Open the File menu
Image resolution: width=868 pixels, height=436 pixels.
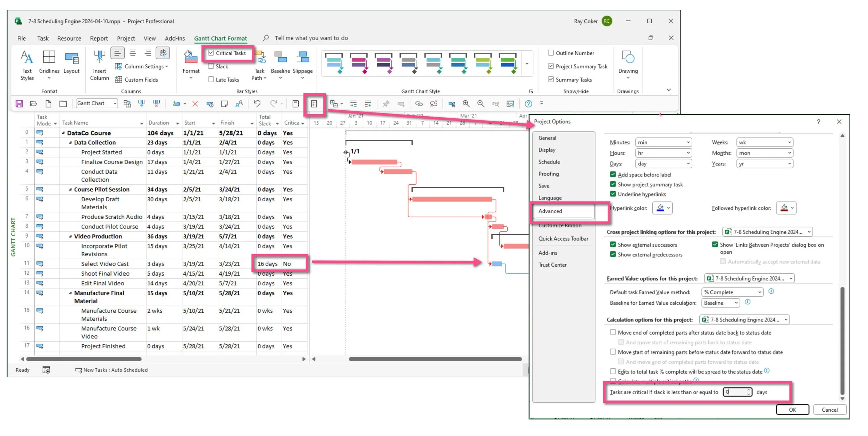coord(21,38)
